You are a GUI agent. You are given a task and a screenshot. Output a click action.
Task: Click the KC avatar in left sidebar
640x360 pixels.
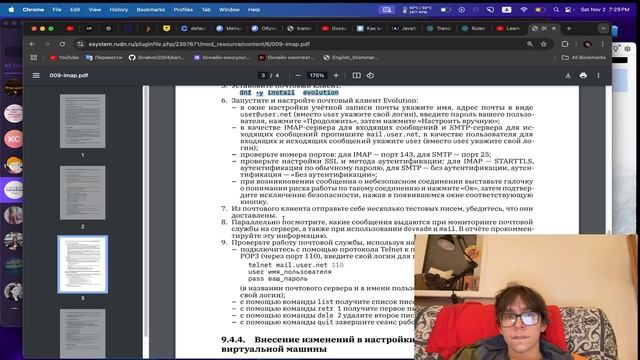click(13, 139)
